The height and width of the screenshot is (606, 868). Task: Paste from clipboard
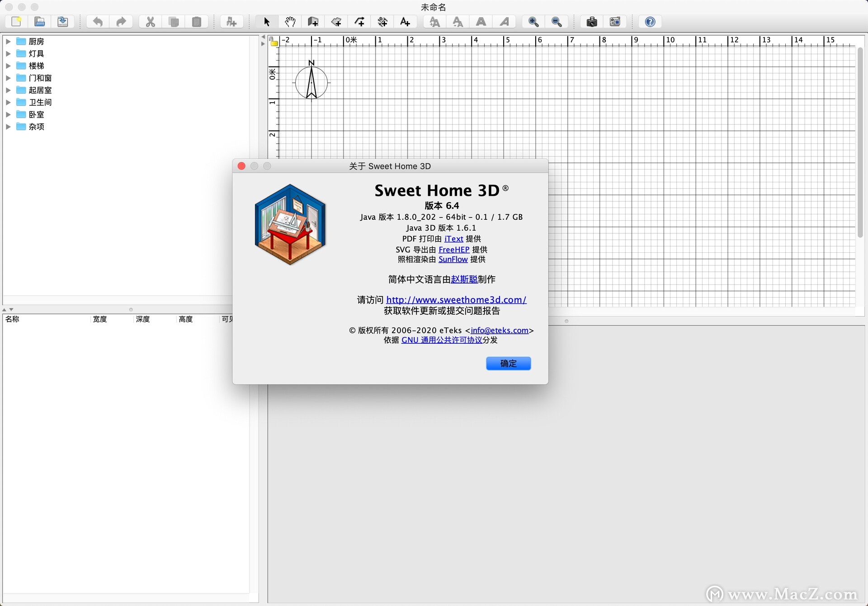point(197,22)
